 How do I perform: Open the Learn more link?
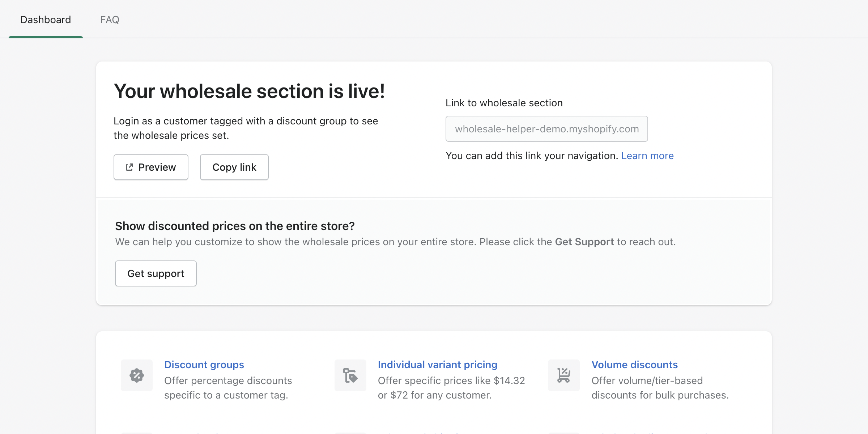(647, 156)
